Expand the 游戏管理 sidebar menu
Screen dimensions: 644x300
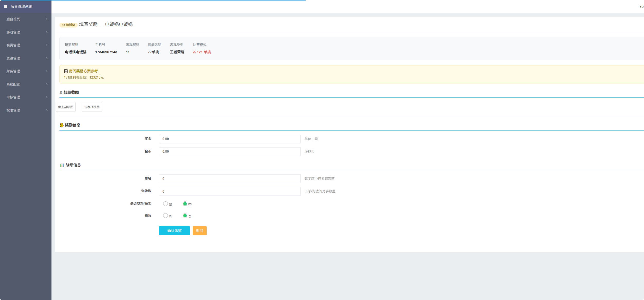(26, 32)
